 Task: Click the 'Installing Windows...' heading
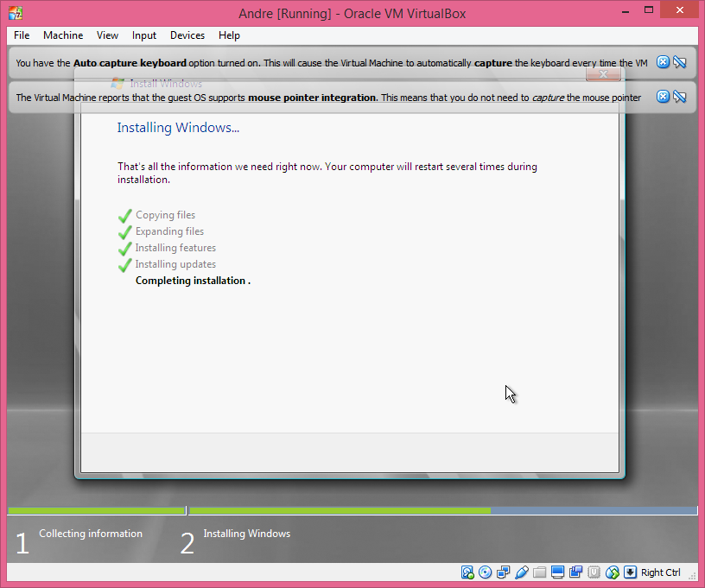[178, 128]
